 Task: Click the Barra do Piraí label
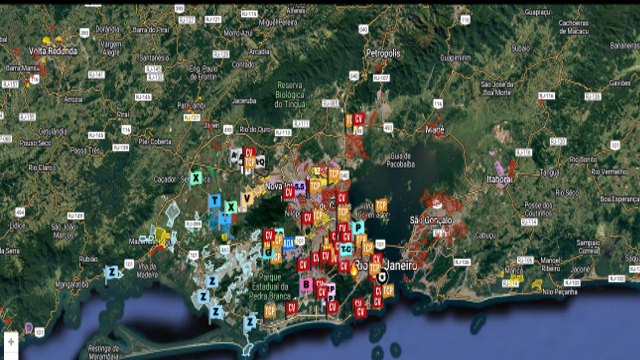(151, 30)
